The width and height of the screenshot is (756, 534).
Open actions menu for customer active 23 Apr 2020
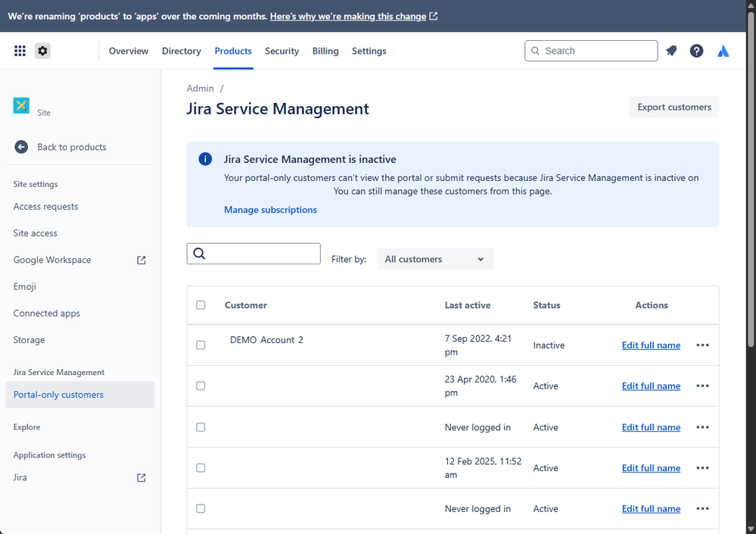click(x=702, y=386)
